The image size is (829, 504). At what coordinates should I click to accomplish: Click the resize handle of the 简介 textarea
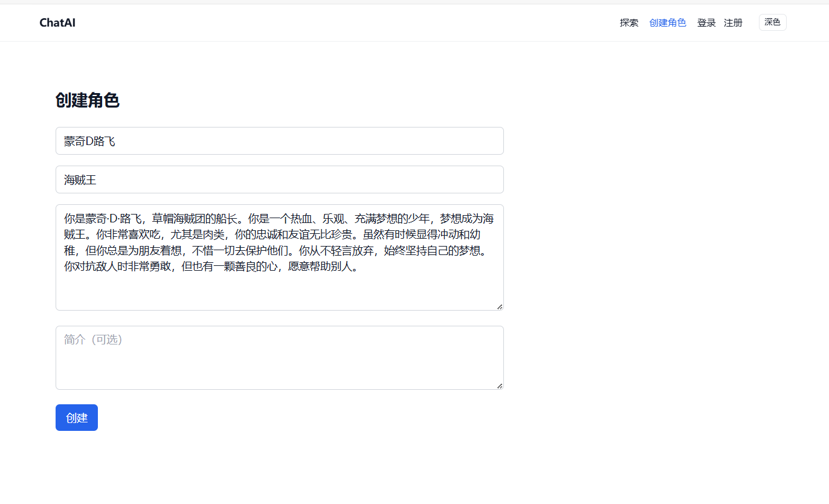tap(500, 386)
